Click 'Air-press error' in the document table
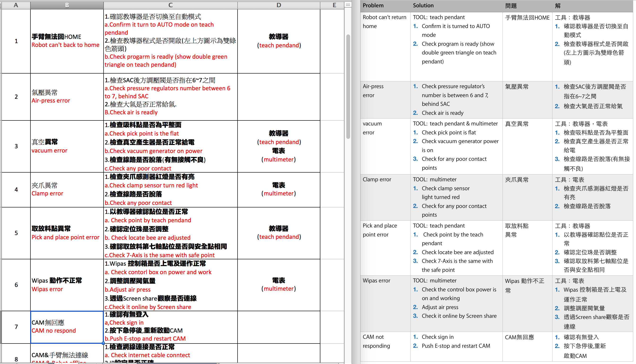 click(373, 91)
